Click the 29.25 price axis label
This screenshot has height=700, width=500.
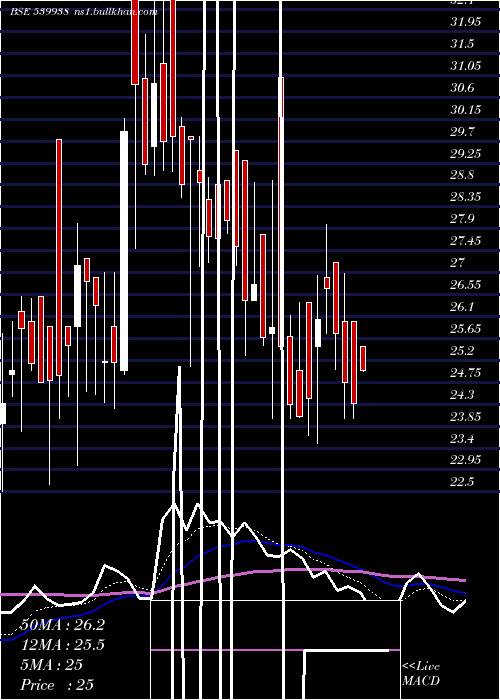466,153
